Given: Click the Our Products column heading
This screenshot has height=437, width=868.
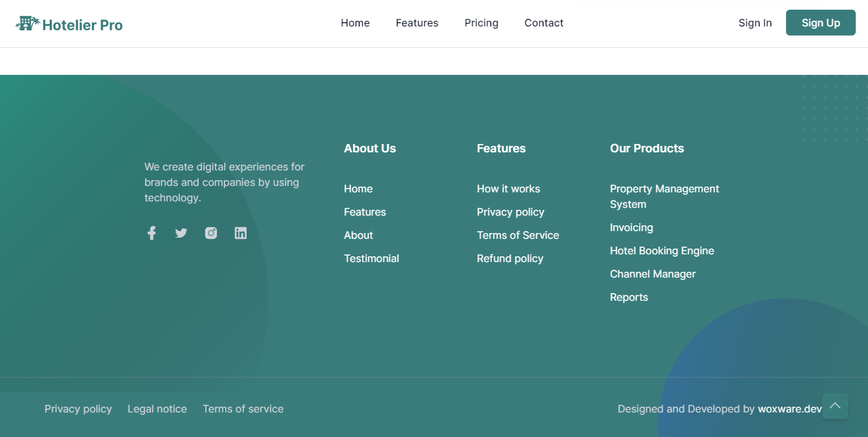Looking at the screenshot, I should coord(647,148).
